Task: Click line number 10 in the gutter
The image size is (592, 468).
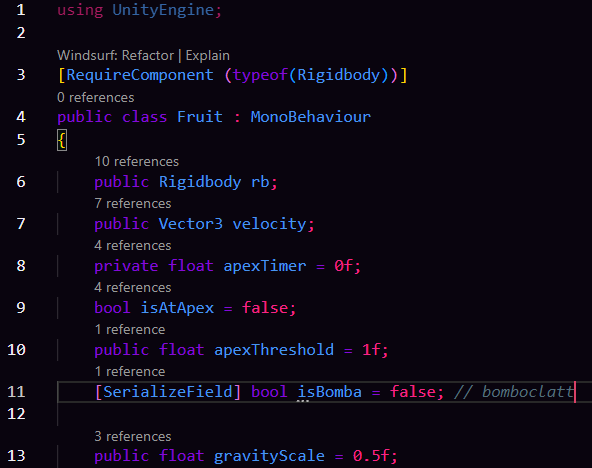Action: [x=16, y=349]
